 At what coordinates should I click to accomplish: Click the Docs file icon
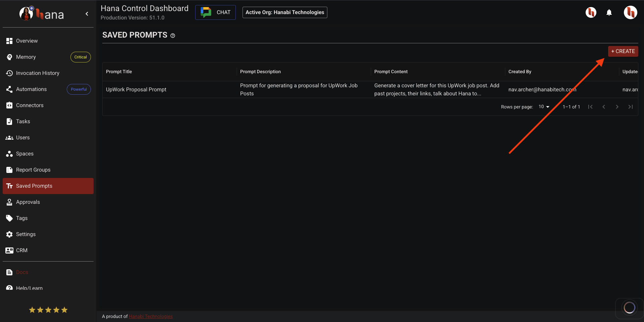pos(9,272)
